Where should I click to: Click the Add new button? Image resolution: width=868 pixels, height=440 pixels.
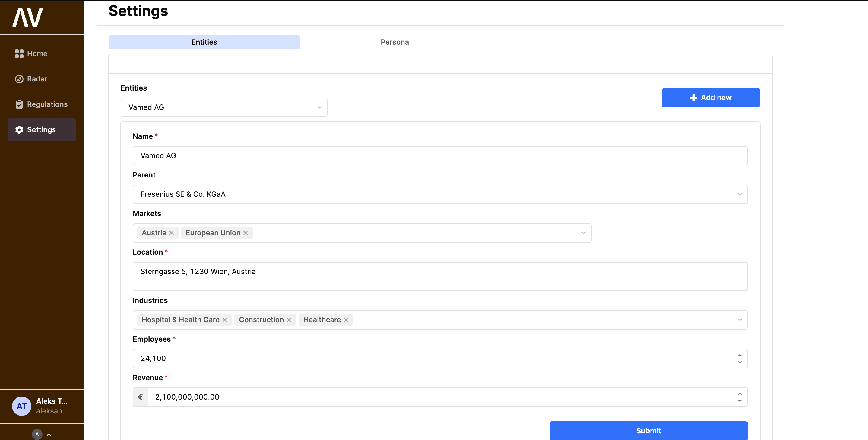(x=711, y=97)
